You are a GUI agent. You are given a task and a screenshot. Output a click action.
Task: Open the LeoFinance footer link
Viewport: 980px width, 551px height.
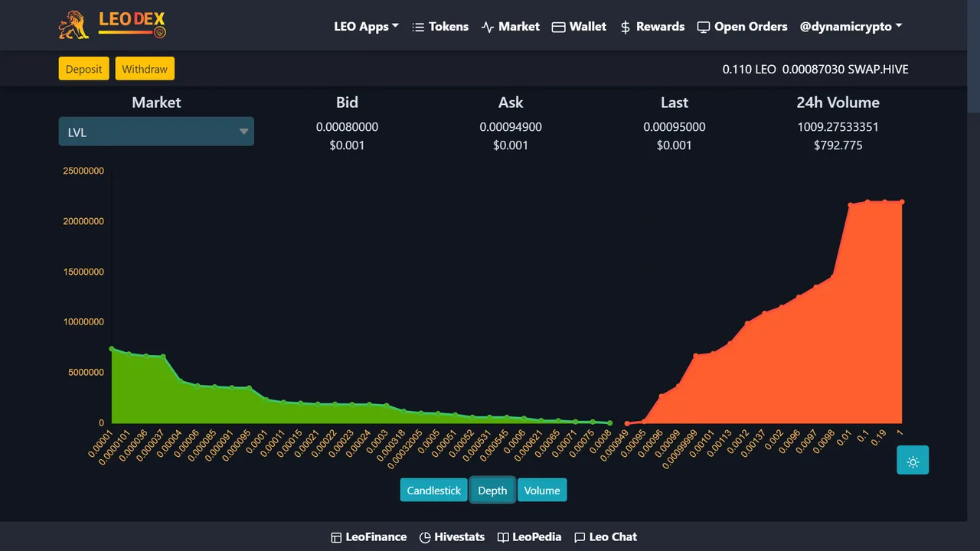(369, 537)
